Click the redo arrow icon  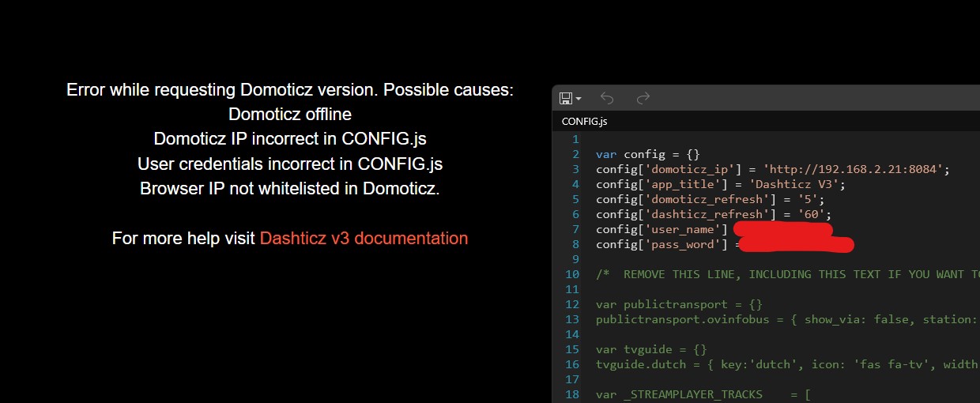(643, 98)
